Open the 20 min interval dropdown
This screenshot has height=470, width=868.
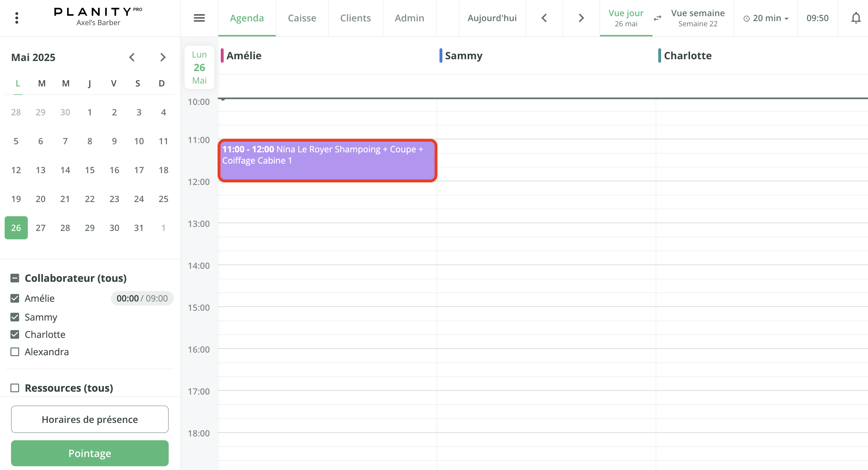click(x=768, y=18)
